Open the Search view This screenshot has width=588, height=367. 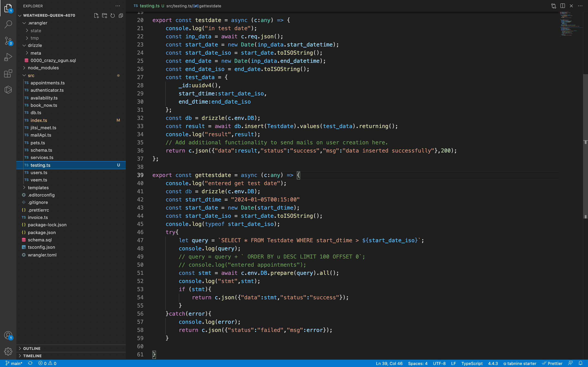8,24
